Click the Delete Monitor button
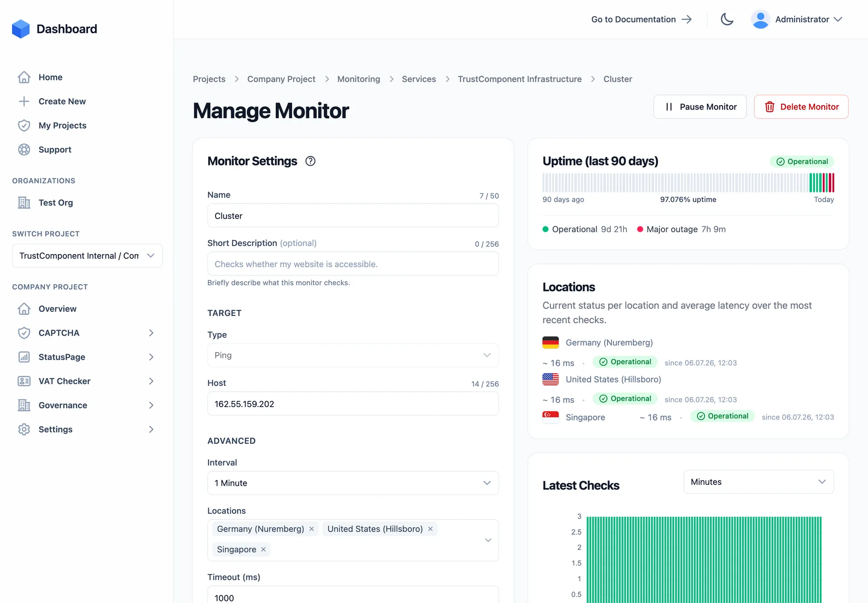The width and height of the screenshot is (868, 603). pos(801,107)
